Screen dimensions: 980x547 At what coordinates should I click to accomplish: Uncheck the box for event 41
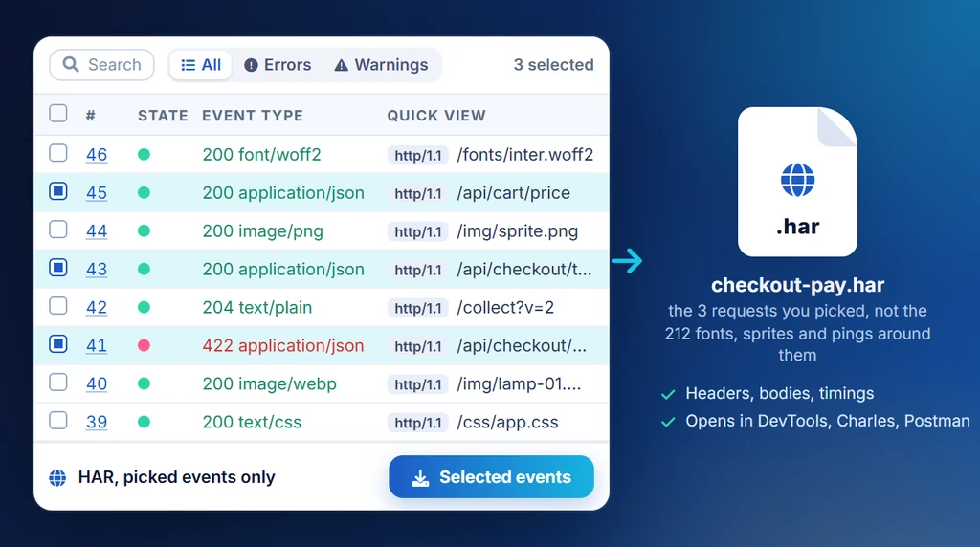tap(58, 344)
